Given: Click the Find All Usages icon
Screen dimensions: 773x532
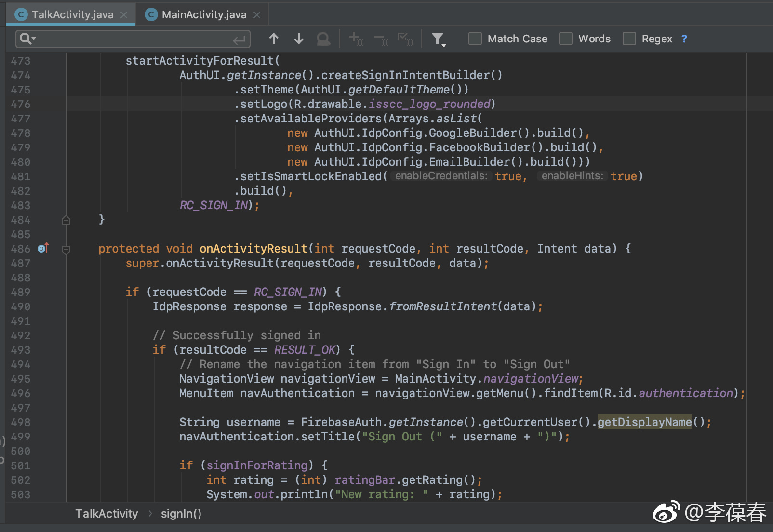Looking at the screenshot, I should 323,39.
